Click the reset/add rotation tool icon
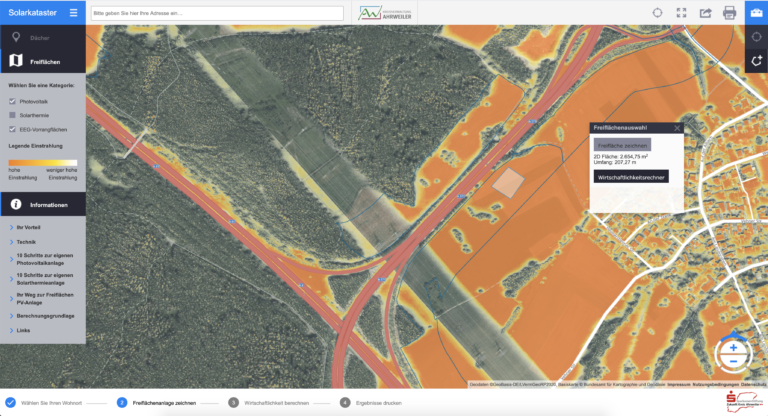This screenshot has height=416, width=768. click(x=756, y=61)
